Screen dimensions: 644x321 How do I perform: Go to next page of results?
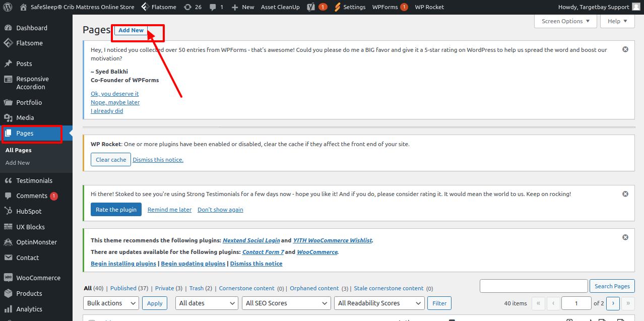tap(613, 303)
